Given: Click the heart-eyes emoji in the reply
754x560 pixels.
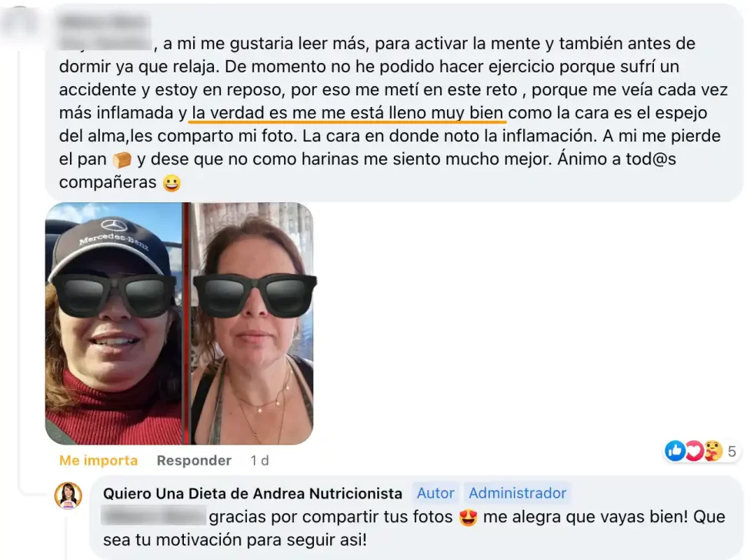Looking at the screenshot, I should point(468,517).
